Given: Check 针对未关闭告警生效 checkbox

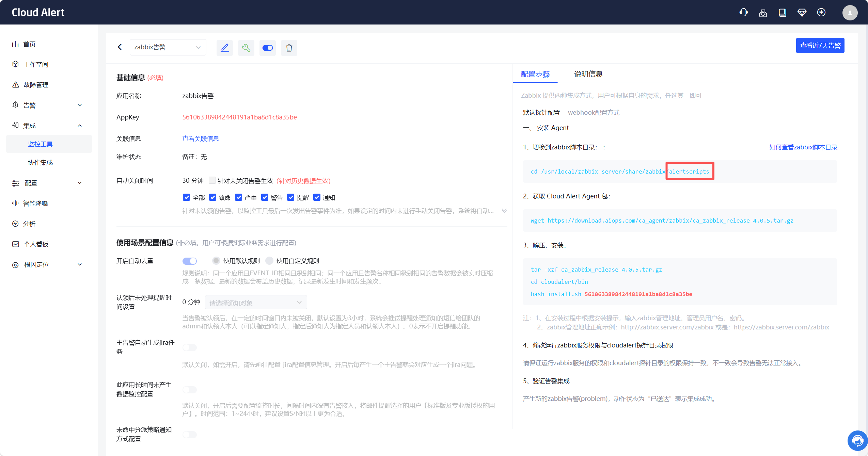Looking at the screenshot, I should [212, 180].
